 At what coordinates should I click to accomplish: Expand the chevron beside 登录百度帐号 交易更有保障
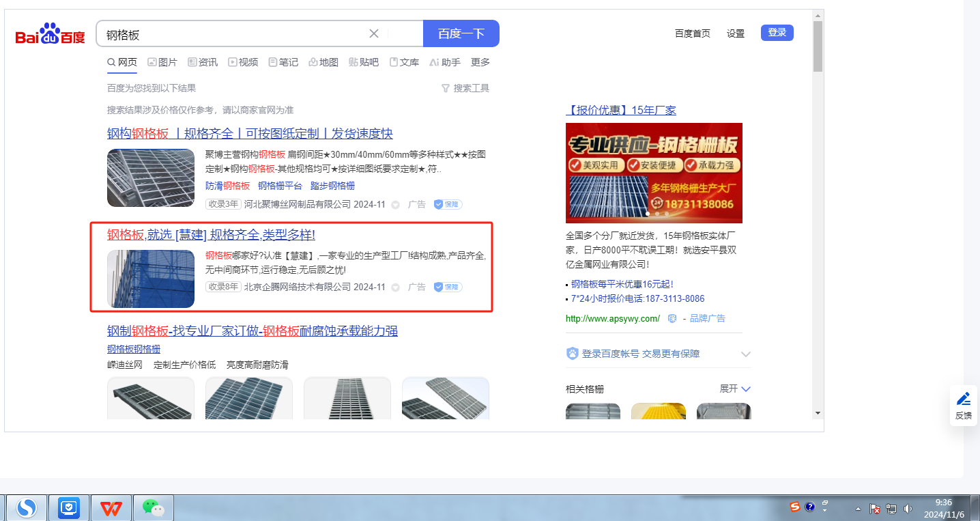click(746, 354)
